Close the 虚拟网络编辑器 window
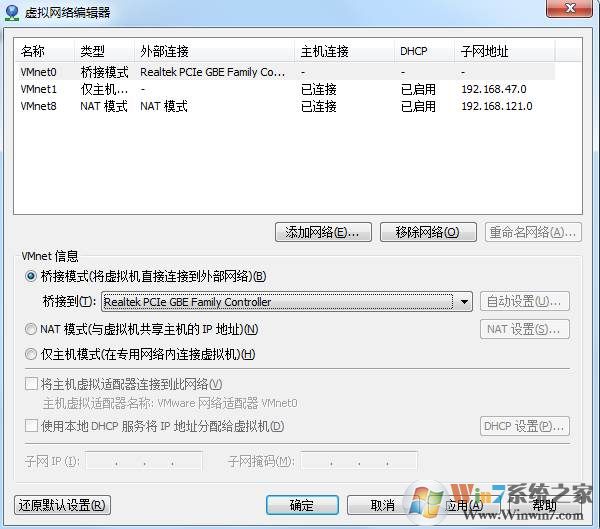The width and height of the screenshot is (600, 529). (569, 8)
